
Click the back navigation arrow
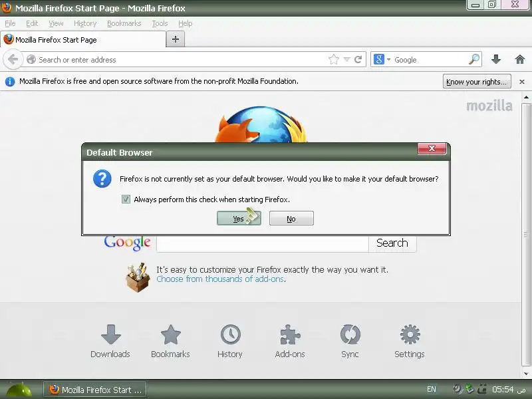[x=13, y=60]
